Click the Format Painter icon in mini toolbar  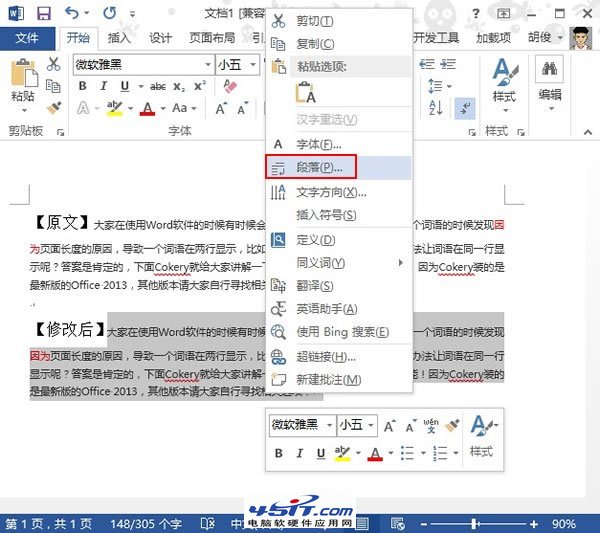coord(452,425)
